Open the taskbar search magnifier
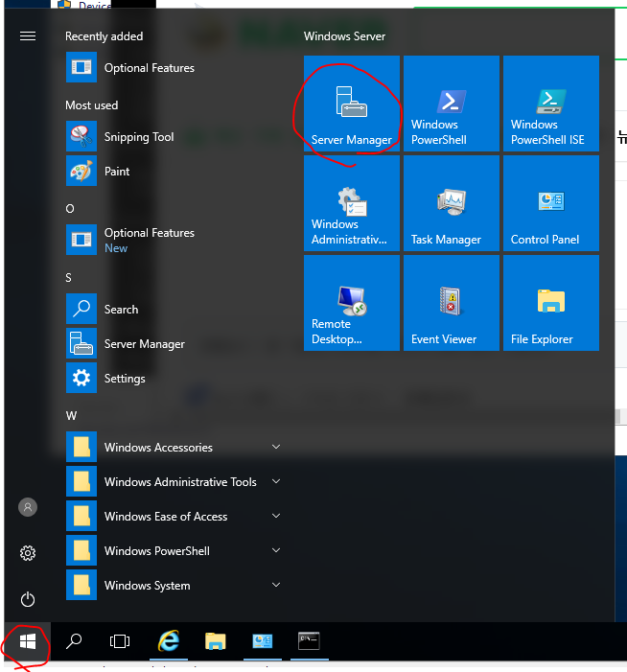Screen dimensions: 627x672 (74, 641)
